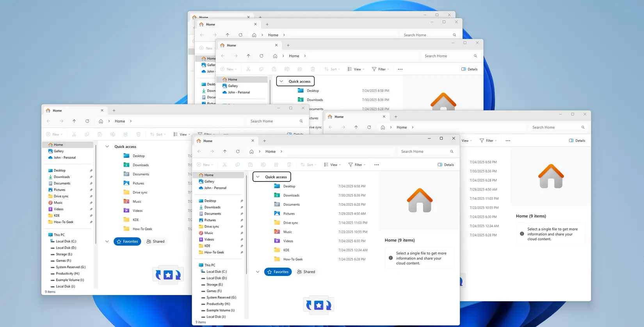Select the Favorites tab in the left window
644x327 pixels.
(127, 242)
